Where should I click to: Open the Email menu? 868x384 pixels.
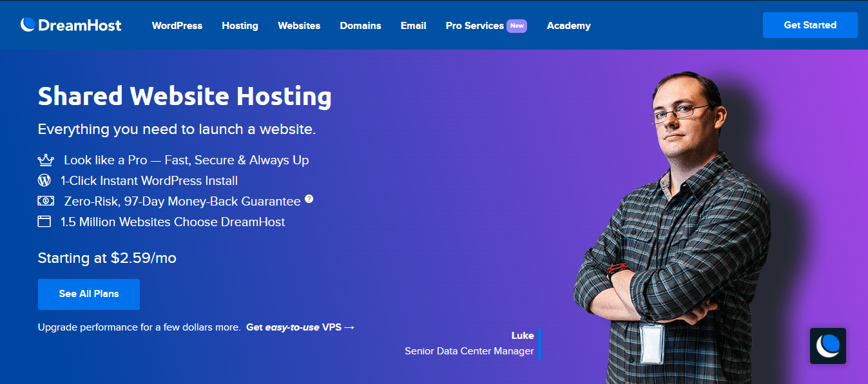(x=413, y=26)
